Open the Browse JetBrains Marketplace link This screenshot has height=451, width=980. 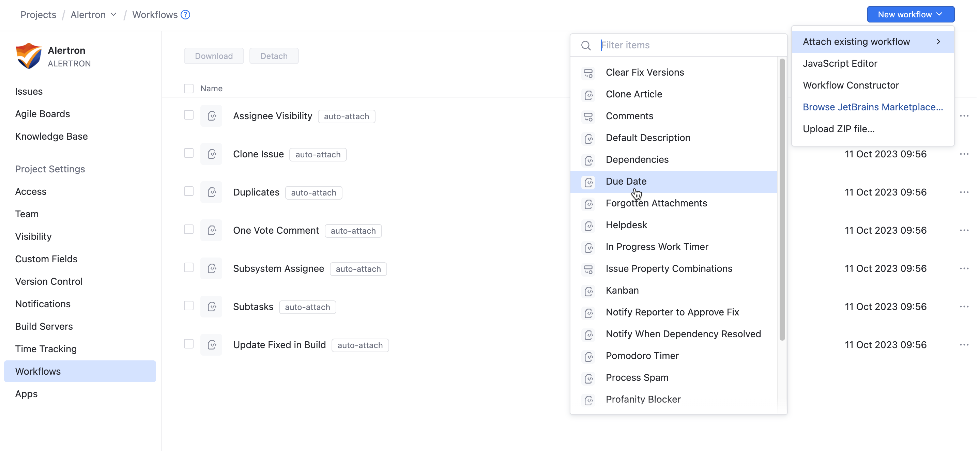873,107
